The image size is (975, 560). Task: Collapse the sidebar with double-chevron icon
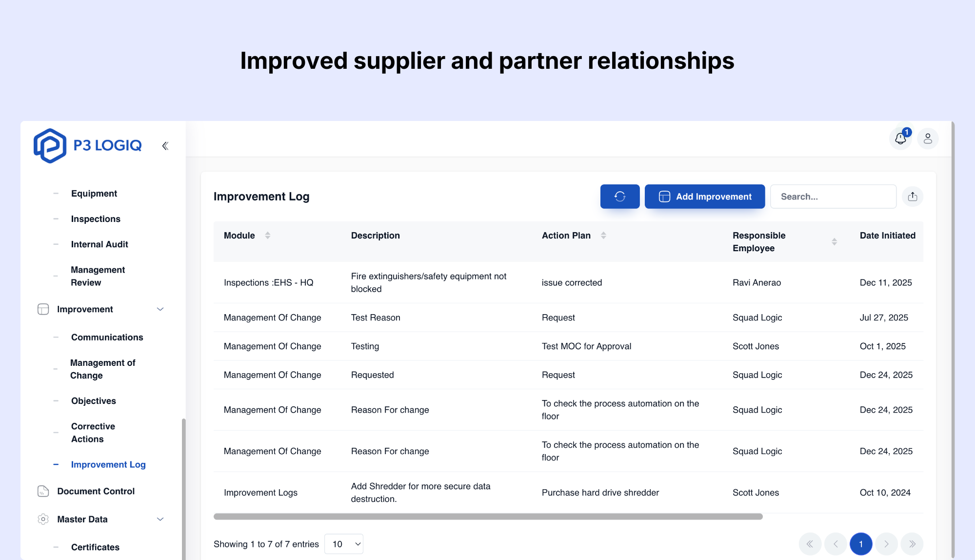165,145
